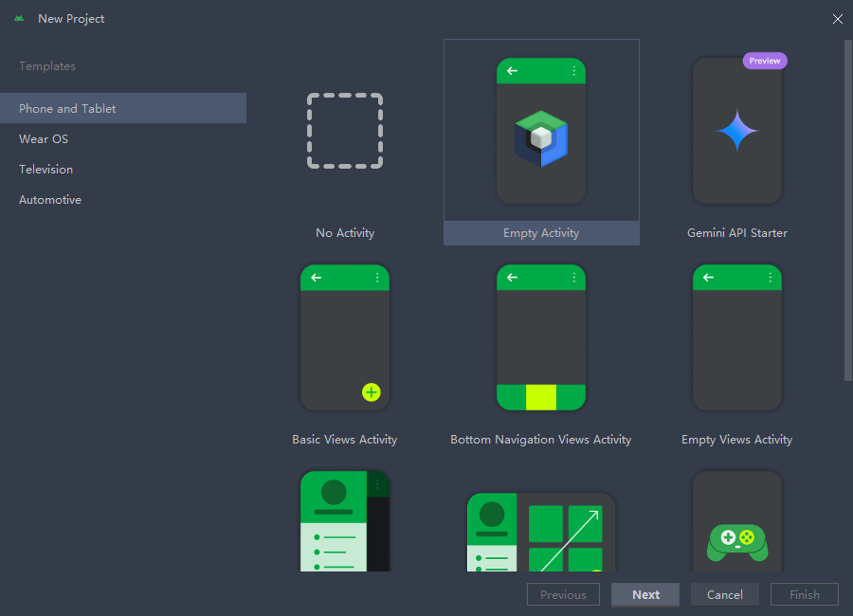Screen dimensions: 853x616
Task: Close the New Project dialog
Action: (837, 19)
